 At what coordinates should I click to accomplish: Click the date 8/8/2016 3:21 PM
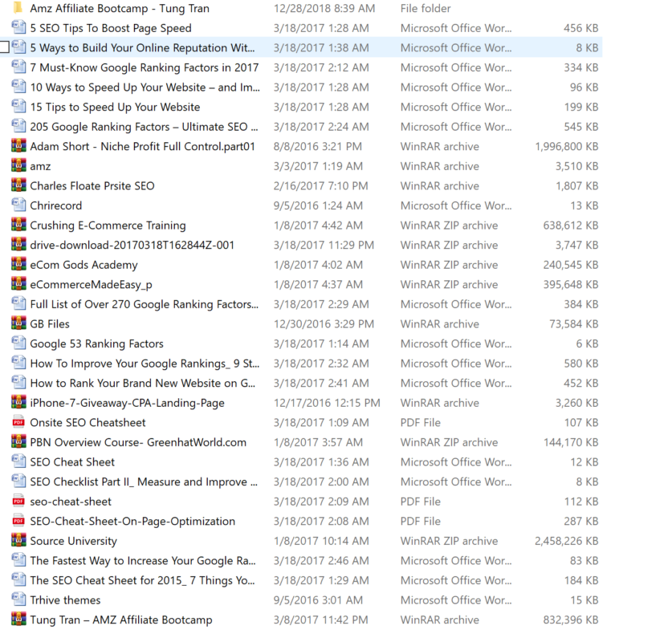pyautogui.click(x=318, y=146)
